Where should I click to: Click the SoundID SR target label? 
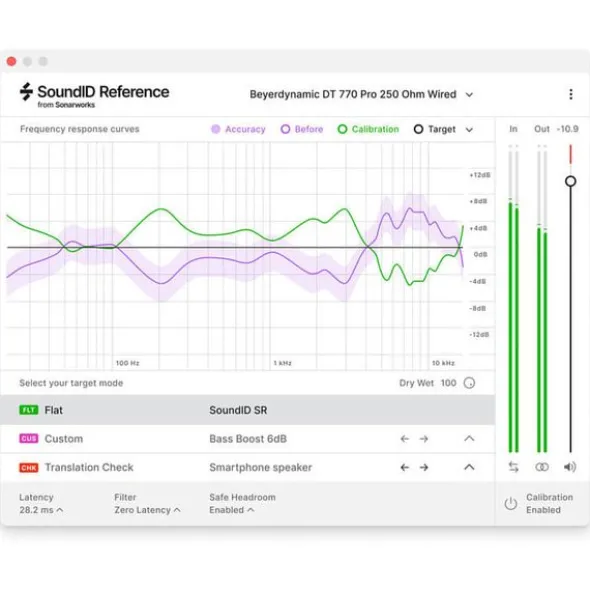tap(238, 410)
